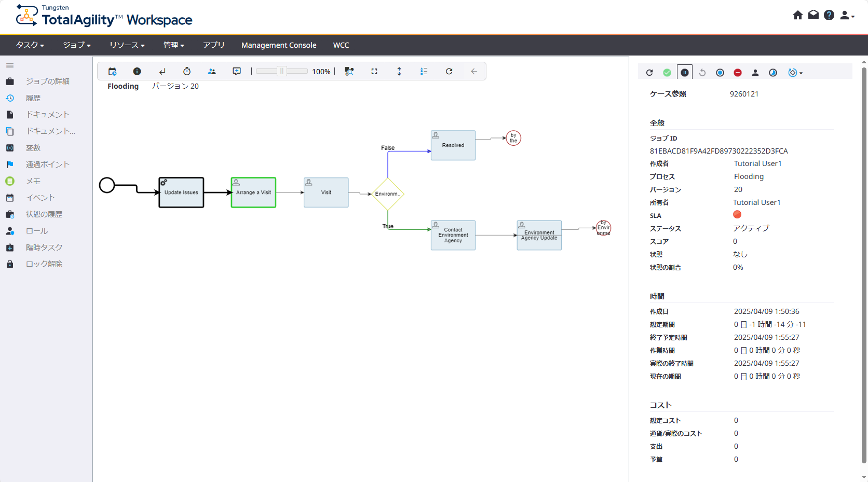The image size is (868, 482).
Task: Select the Arrange a Visit activity node
Action: [253, 192]
